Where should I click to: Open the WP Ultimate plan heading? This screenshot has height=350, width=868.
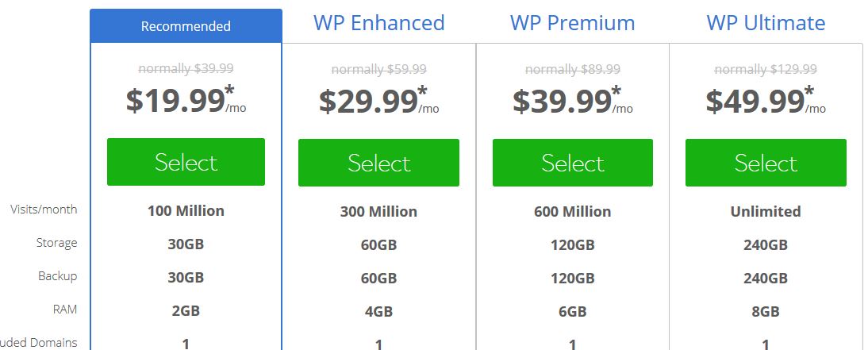tap(766, 23)
